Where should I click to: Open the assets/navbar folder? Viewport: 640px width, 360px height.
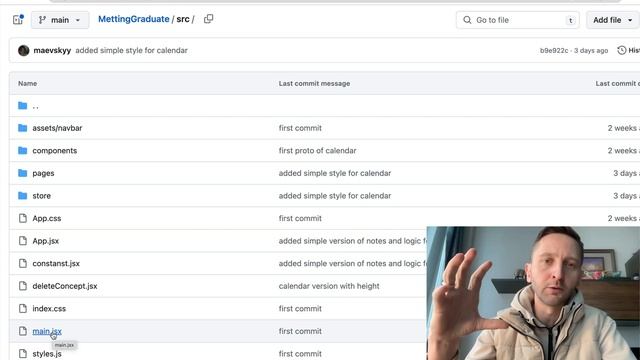point(57,128)
